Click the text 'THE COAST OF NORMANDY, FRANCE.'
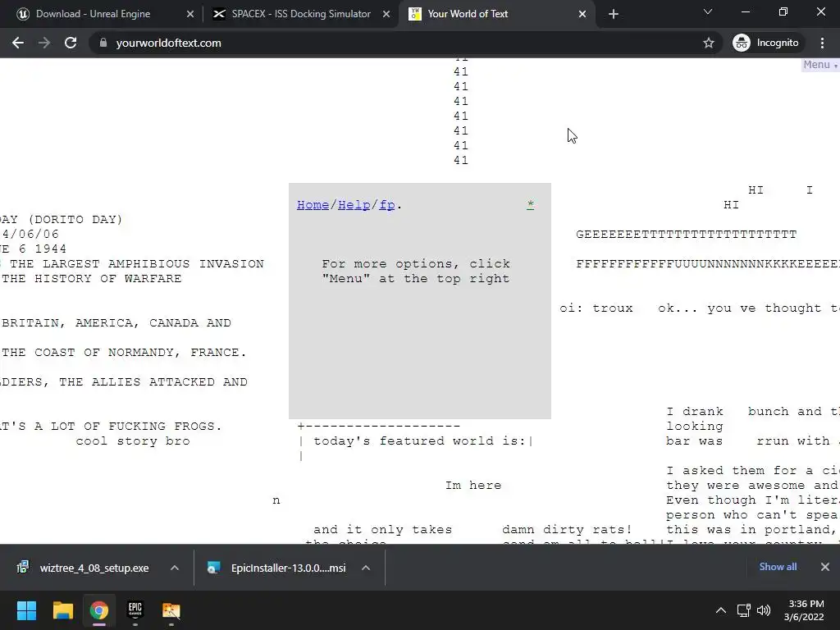 coord(124,353)
